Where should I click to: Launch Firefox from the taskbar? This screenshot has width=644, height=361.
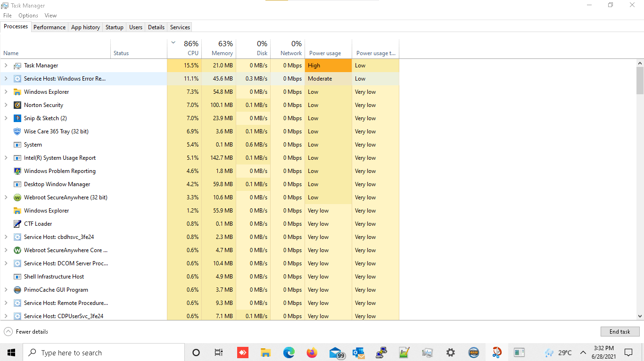[312, 353]
